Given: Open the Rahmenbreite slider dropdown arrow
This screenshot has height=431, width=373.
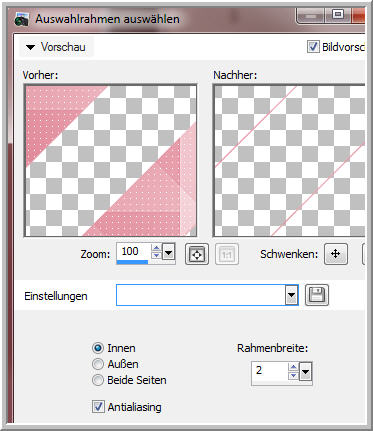Looking at the screenshot, I should [x=305, y=372].
